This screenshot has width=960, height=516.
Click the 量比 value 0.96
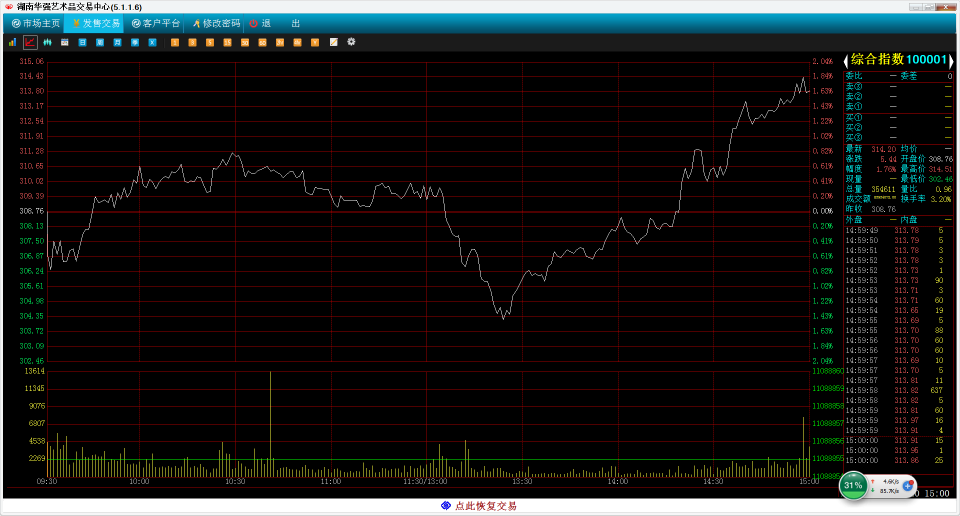pos(944,189)
